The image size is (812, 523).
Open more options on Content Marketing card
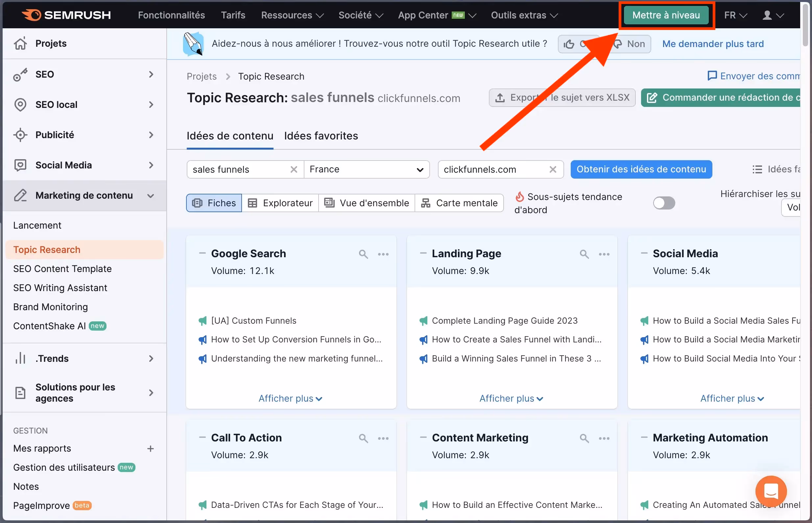pos(604,438)
